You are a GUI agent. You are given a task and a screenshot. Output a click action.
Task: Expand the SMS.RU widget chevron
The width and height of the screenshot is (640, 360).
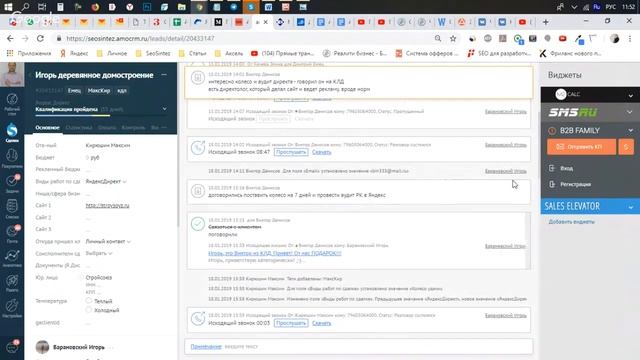coord(630,112)
